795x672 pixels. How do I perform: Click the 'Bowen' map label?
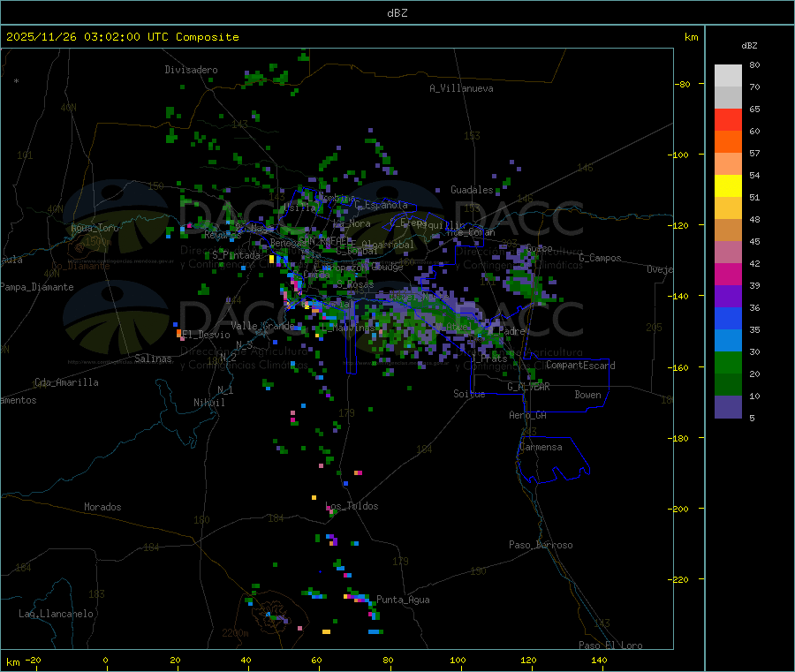tap(587, 395)
